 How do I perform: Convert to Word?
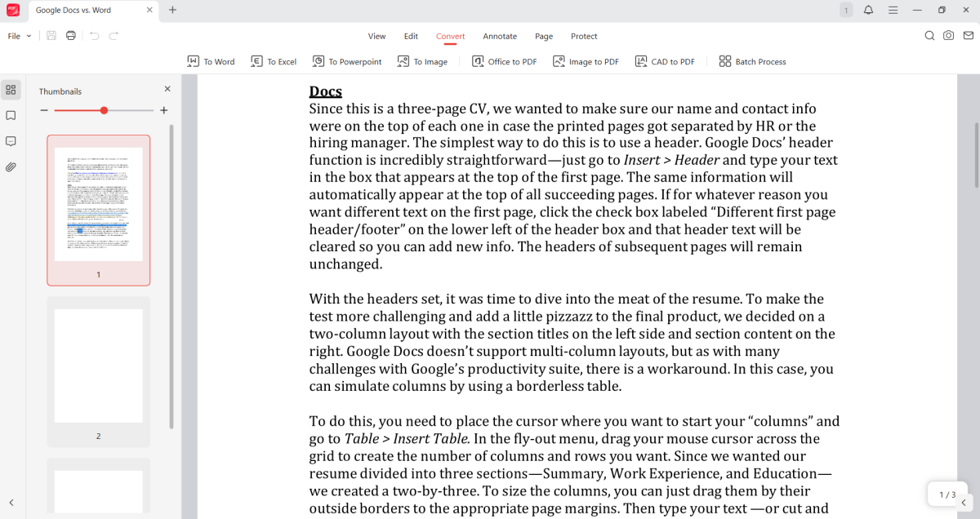211,61
